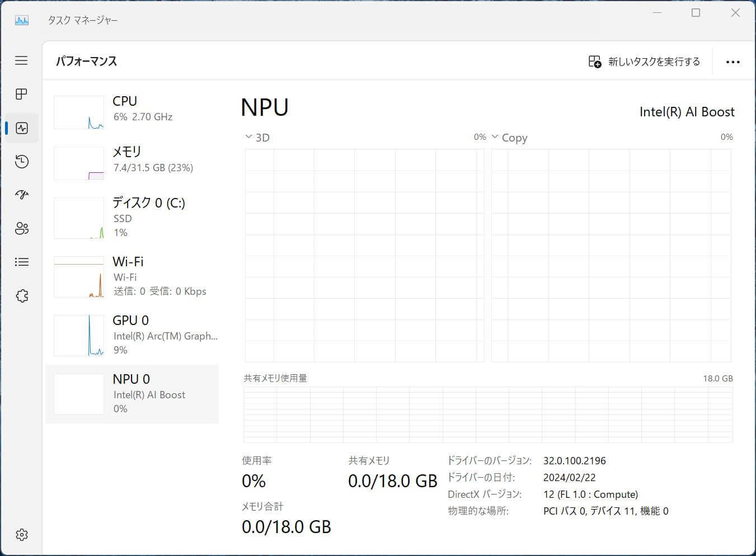Open App history icon in sidebar
The width and height of the screenshot is (756, 556).
coord(22,162)
